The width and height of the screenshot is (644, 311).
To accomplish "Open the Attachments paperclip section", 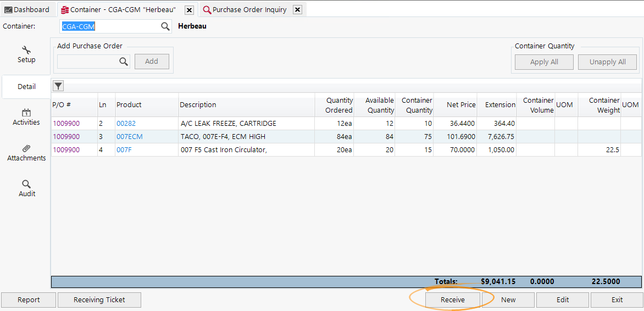I will click(26, 153).
